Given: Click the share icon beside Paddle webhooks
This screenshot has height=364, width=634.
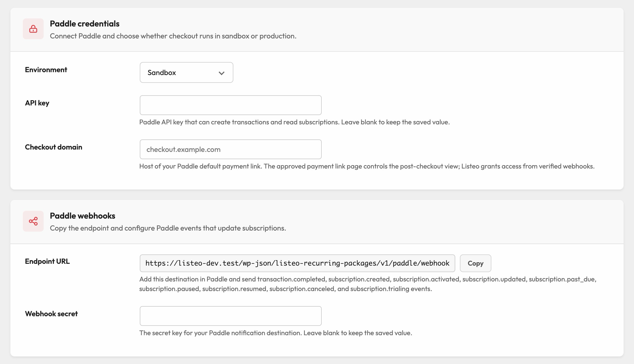Looking at the screenshot, I should click(33, 221).
